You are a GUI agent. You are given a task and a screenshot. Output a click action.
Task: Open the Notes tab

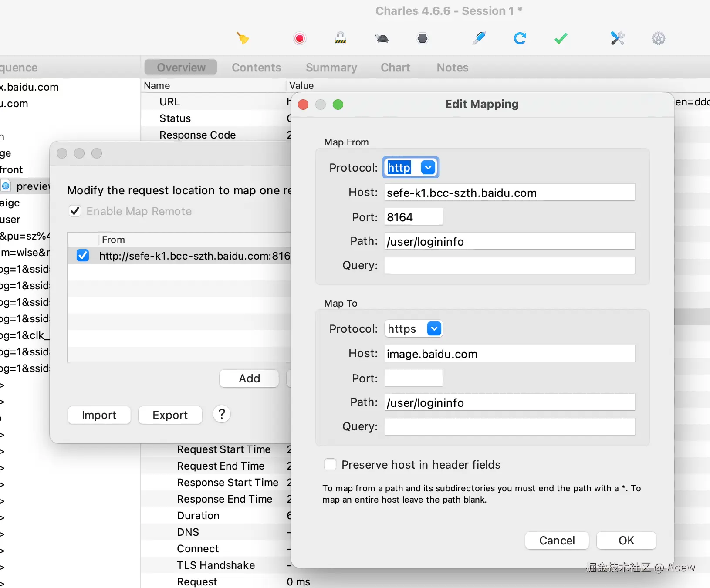(x=453, y=68)
